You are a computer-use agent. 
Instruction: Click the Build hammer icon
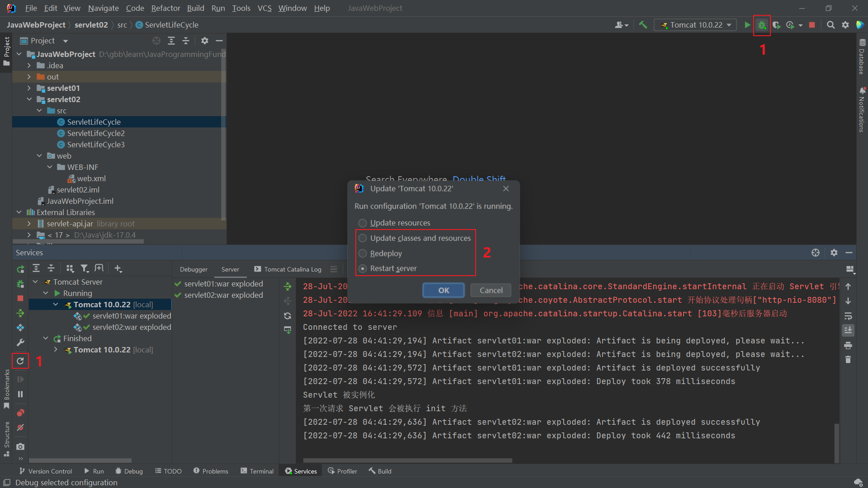[x=643, y=25]
